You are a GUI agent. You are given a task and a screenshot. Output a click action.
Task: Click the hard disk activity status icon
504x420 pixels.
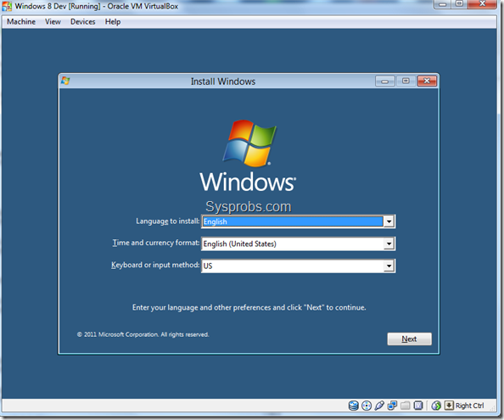(x=353, y=406)
